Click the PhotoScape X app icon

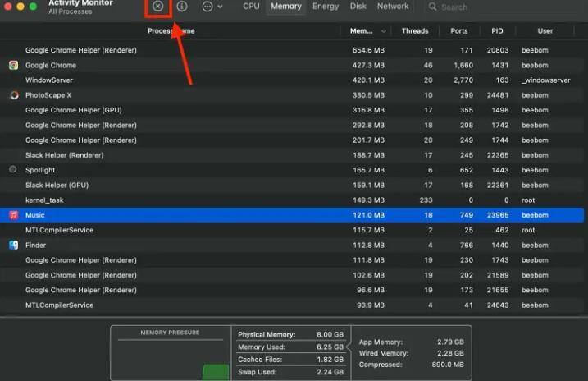pos(13,95)
